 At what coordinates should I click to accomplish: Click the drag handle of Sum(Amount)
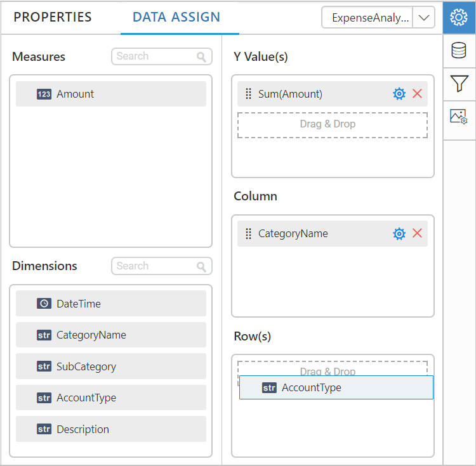point(248,94)
